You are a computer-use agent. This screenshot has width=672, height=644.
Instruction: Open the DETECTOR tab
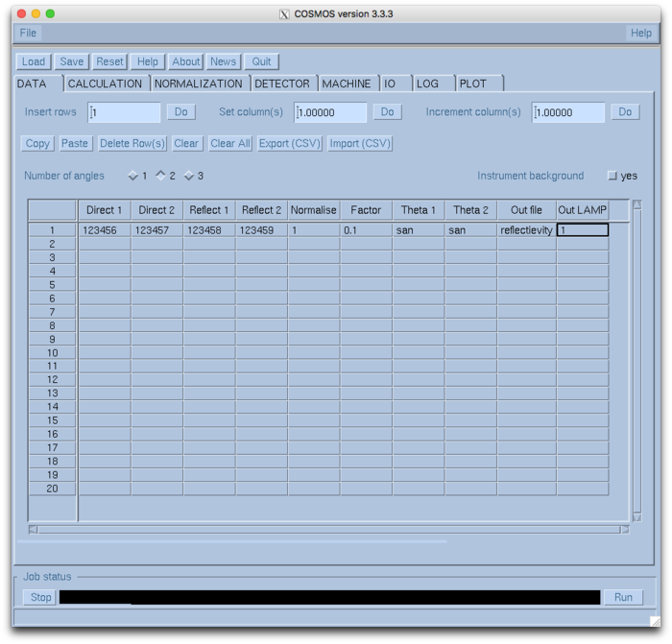(x=282, y=83)
